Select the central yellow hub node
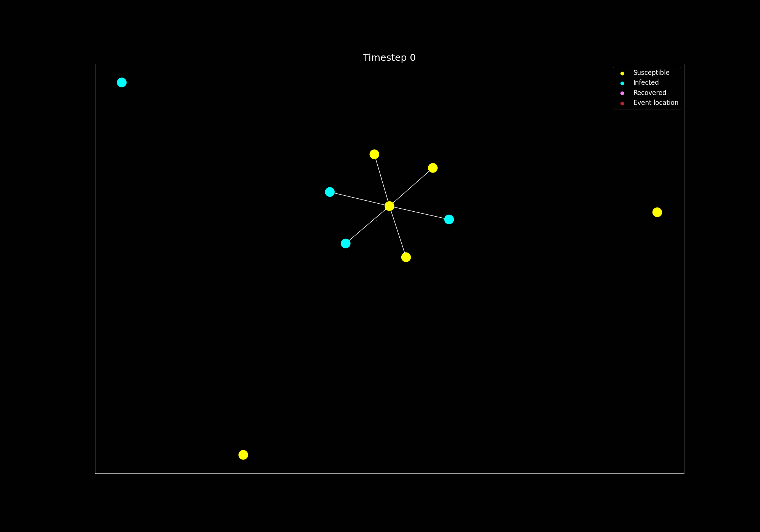The width and height of the screenshot is (760, 532). click(x=389, y=206)
